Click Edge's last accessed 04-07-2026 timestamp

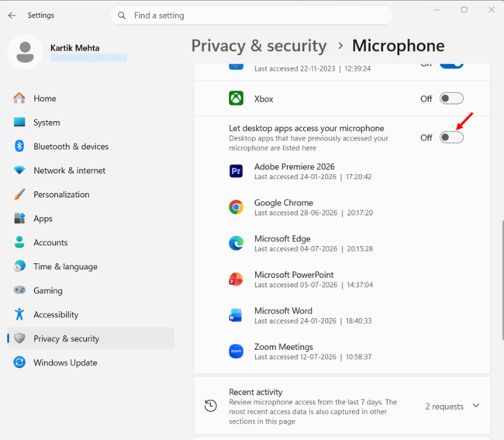[x=313, y=248]
